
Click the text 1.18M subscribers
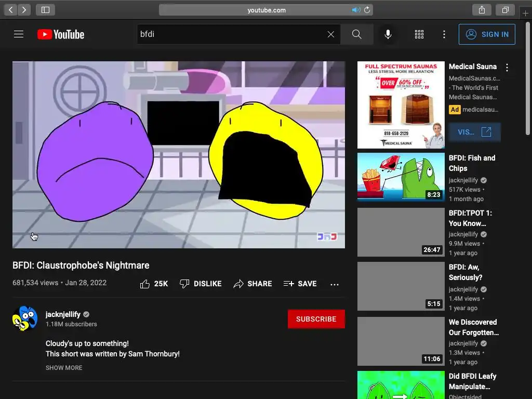(71, 324)
